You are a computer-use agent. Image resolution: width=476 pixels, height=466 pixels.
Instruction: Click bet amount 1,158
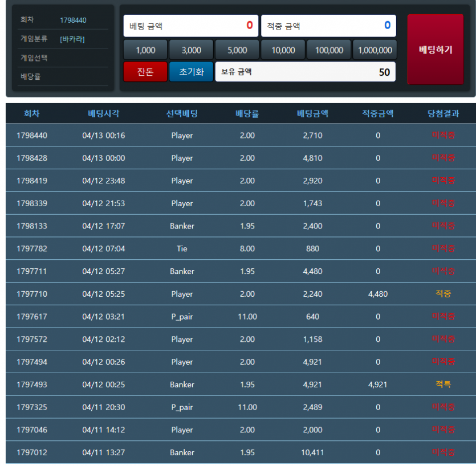point(312,339)
